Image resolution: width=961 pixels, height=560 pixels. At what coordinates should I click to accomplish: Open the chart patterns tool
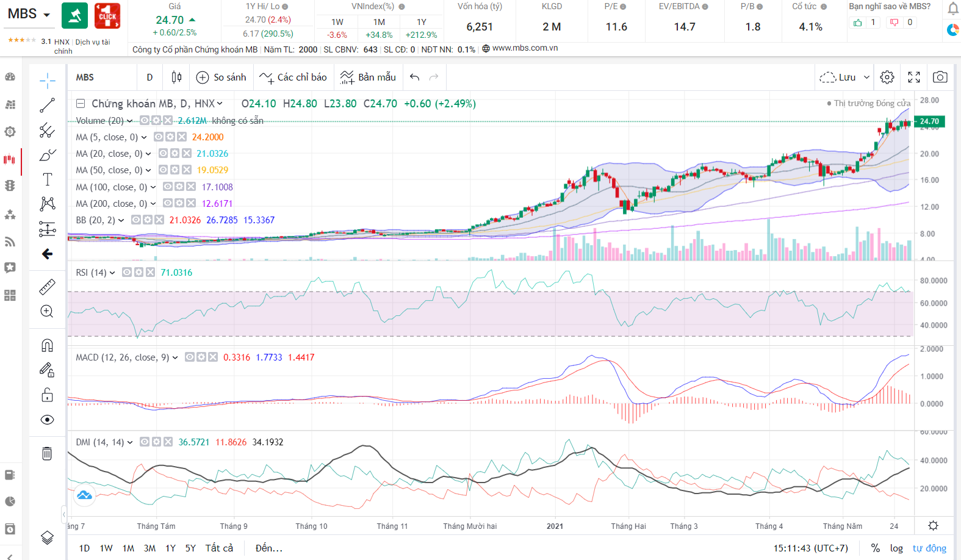47,204
